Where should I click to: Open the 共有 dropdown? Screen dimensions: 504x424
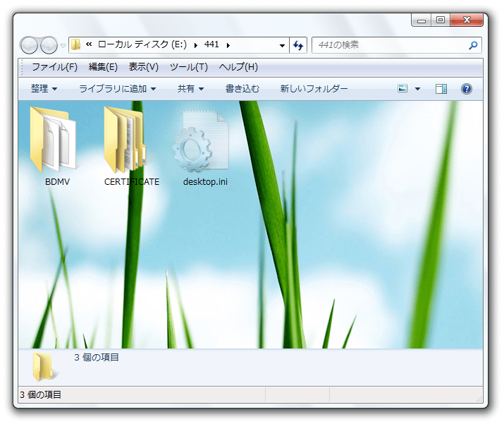[x=190, y=88]
